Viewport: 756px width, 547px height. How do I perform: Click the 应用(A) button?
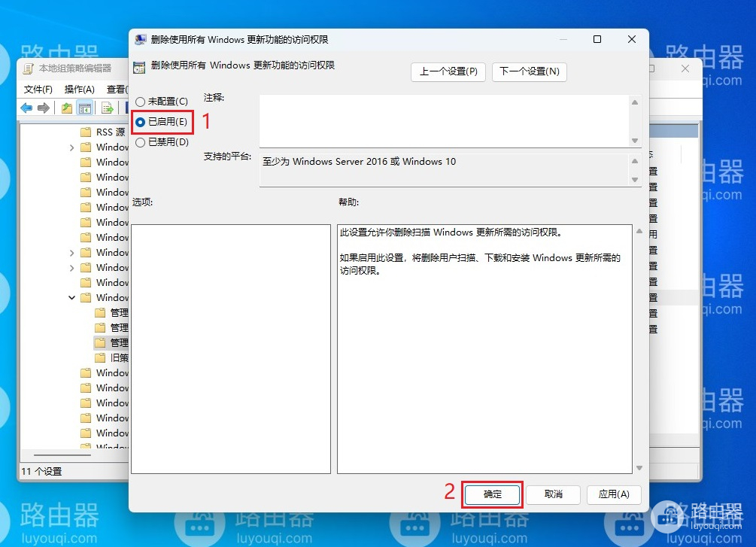[x=613, y=494]
